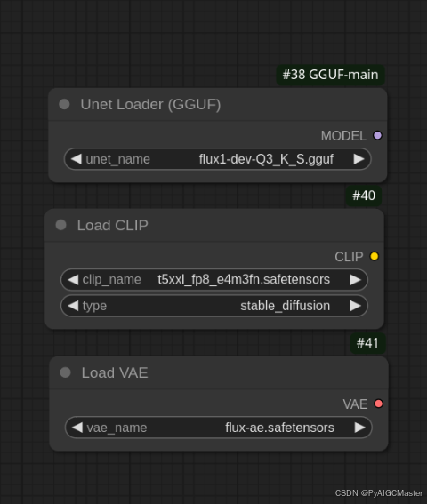Select previous clip_name with left arrow

pyautogui.click(x=73, y=280)
